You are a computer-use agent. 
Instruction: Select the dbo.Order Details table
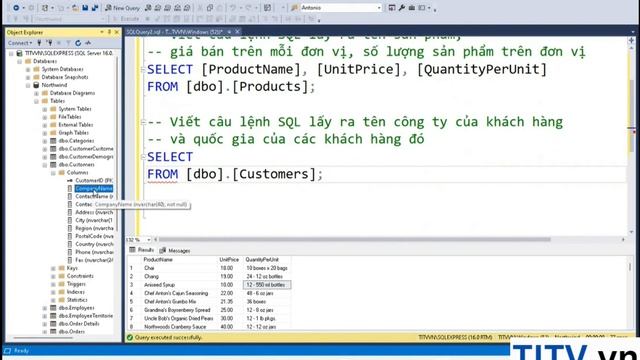coord(79,324)
